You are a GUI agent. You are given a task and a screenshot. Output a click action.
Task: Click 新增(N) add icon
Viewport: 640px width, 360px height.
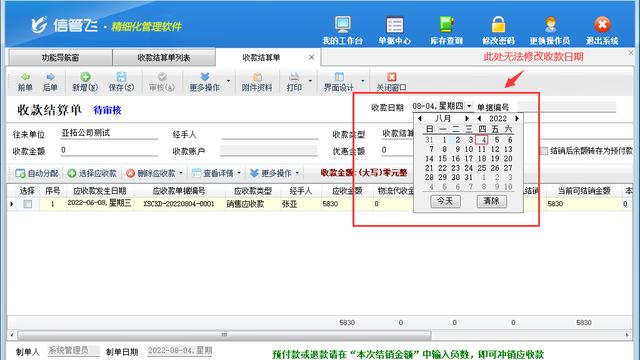coord(85,77)
